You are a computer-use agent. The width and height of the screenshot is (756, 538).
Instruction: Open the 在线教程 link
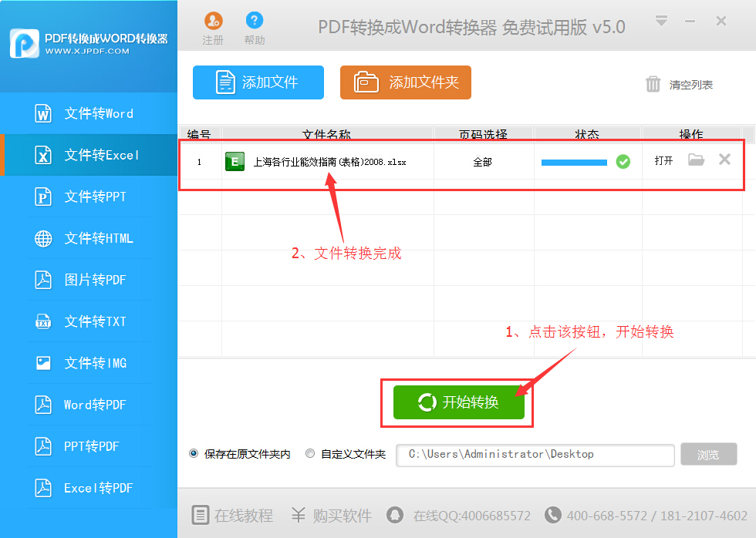tap(244, 516)
